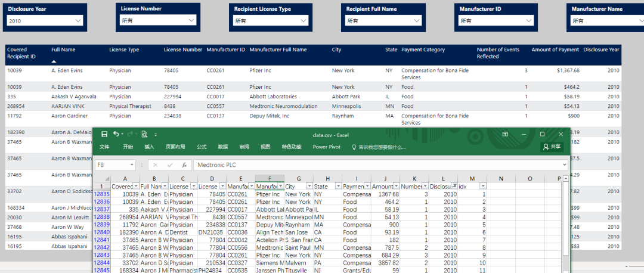Click Minneapolis in the report table
Viewport: 644px width, 273px height.
tap(346, 106)
